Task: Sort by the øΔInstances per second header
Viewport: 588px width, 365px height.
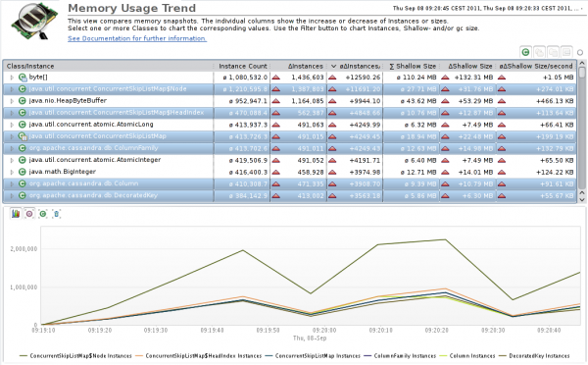Action: click(355, 66)
